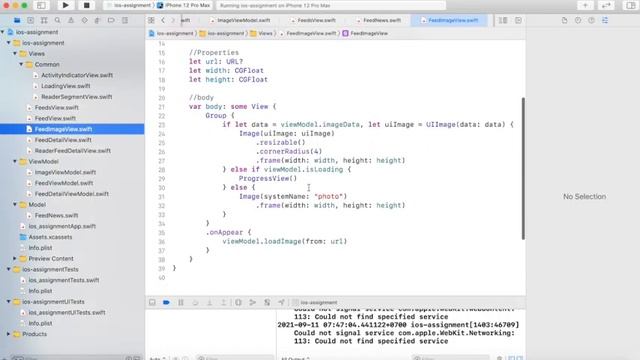Expand the Preview Content folder
640x360 pixels.
15,258
